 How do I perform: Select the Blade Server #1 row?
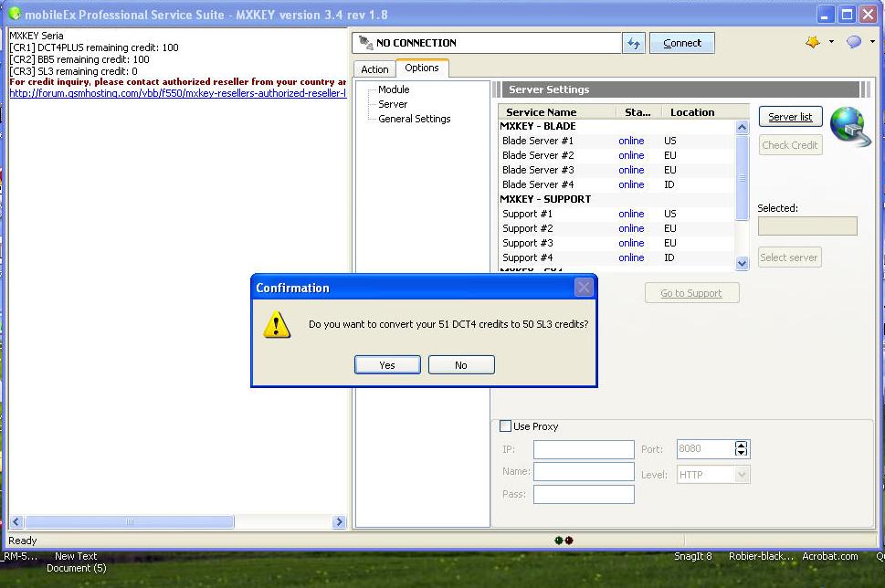tap(616, 141)
